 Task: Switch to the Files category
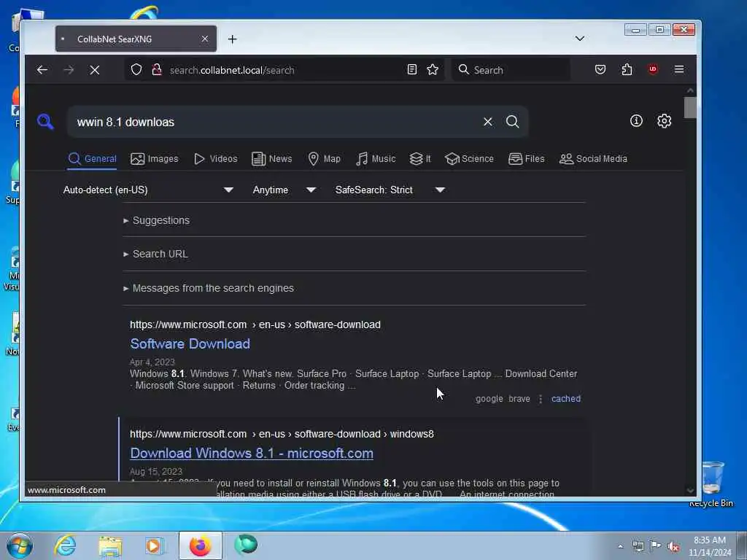527,159
